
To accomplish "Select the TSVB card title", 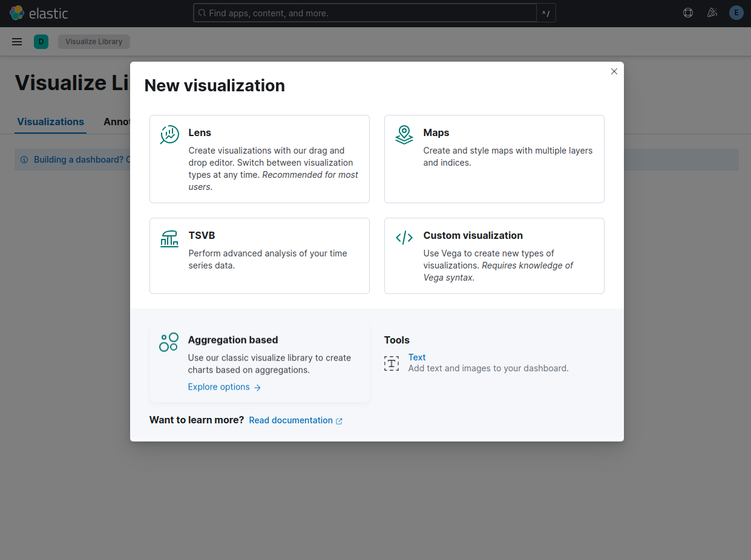I will (202, 235).
